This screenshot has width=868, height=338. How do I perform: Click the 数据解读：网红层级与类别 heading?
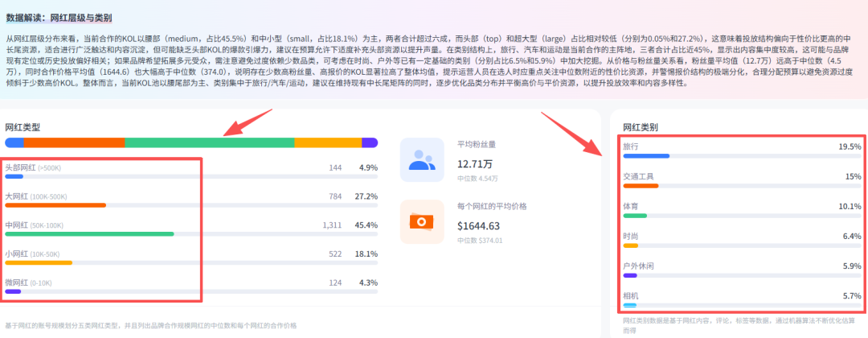click(59, 19)
